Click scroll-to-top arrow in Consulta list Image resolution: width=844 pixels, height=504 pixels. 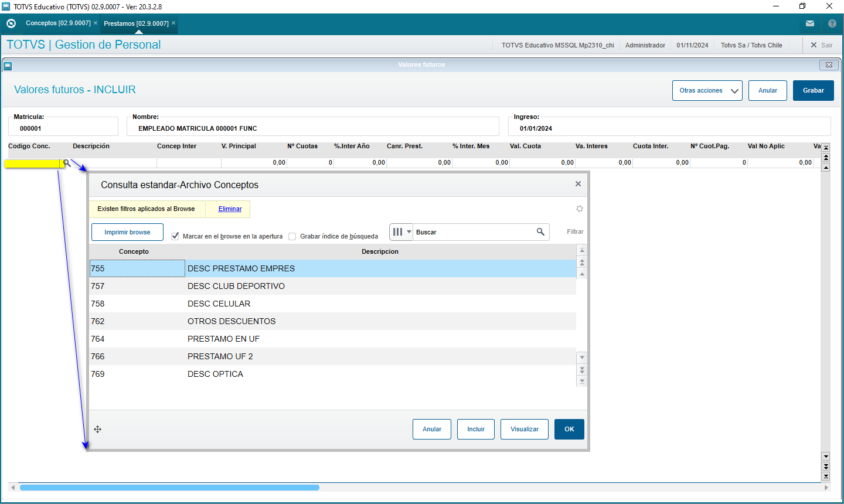(582, 250)
